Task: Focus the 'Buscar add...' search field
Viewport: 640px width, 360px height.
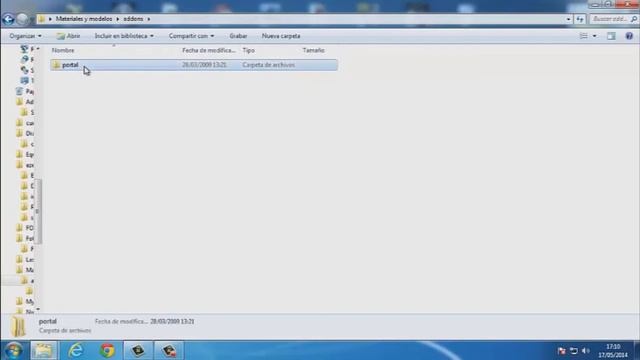Action: [x=611, y=19]
